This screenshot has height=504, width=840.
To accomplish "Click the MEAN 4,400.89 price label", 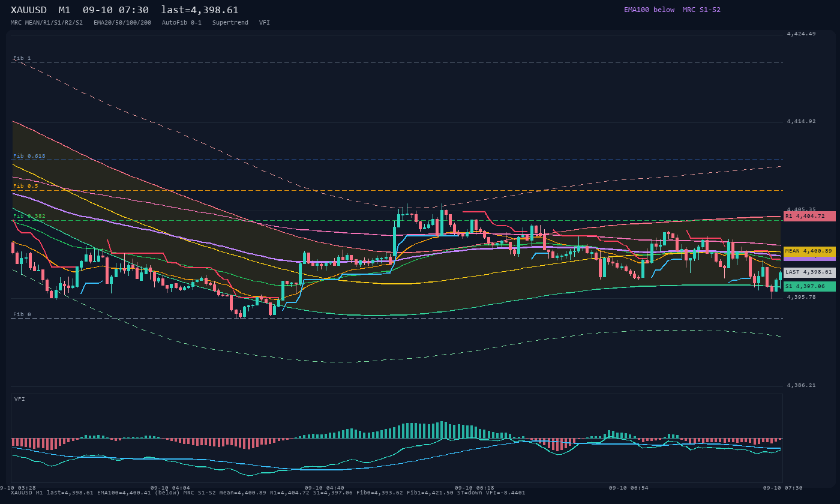I will [809, 251].
